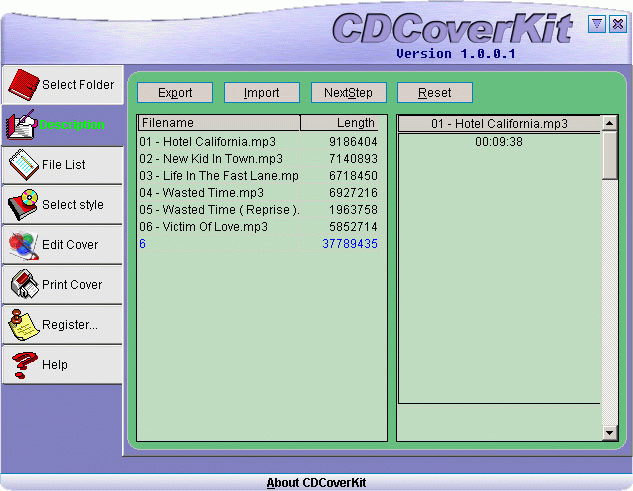
Task: Open the Register... dialog label
Action: pyautogui.click(x=70, y=325)
